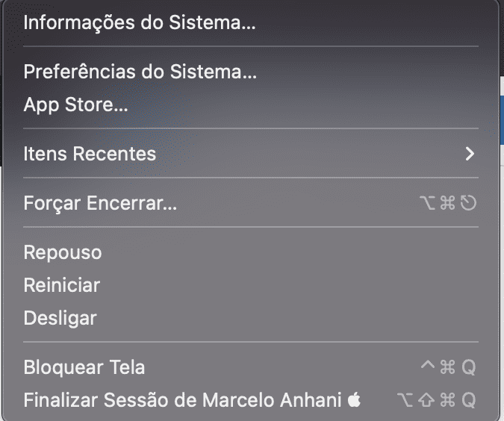Expand chevron arrow beside Itens Recentes
Image resolution: width=504 pixels, height=421 pixels.
click(x=469, y=154)
